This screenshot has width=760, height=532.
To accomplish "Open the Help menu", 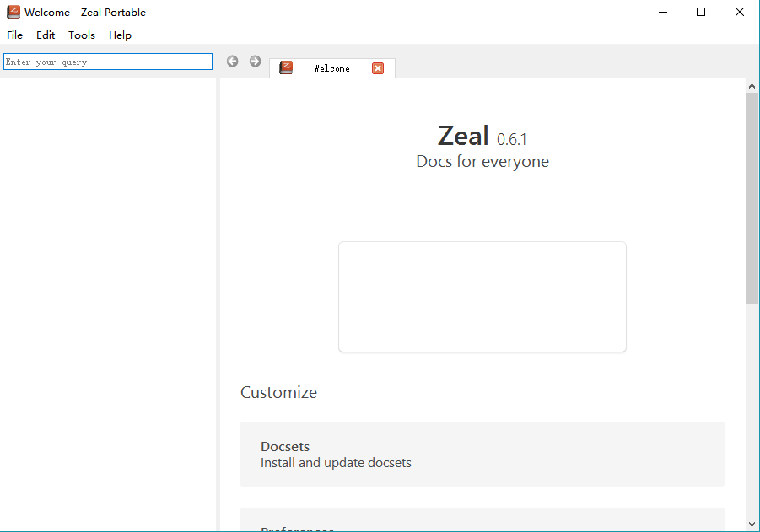I will (x=120, y=35).
